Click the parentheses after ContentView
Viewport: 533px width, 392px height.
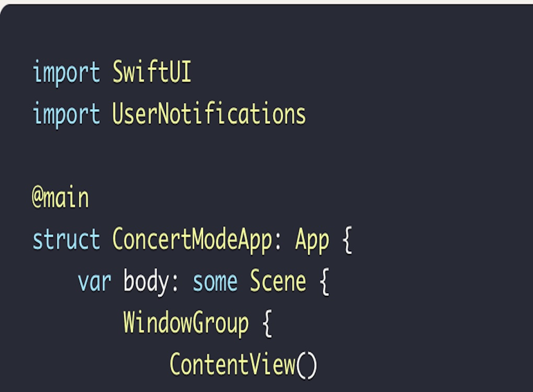306,365
